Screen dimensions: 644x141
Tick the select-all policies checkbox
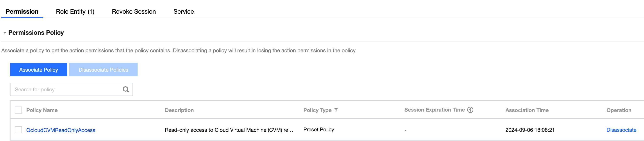point(18,110)
